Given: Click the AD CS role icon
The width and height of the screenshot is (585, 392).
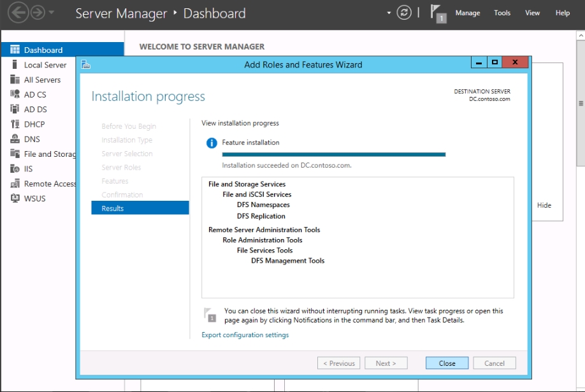Looking at the screenshot, I should [x=15, y=94].
